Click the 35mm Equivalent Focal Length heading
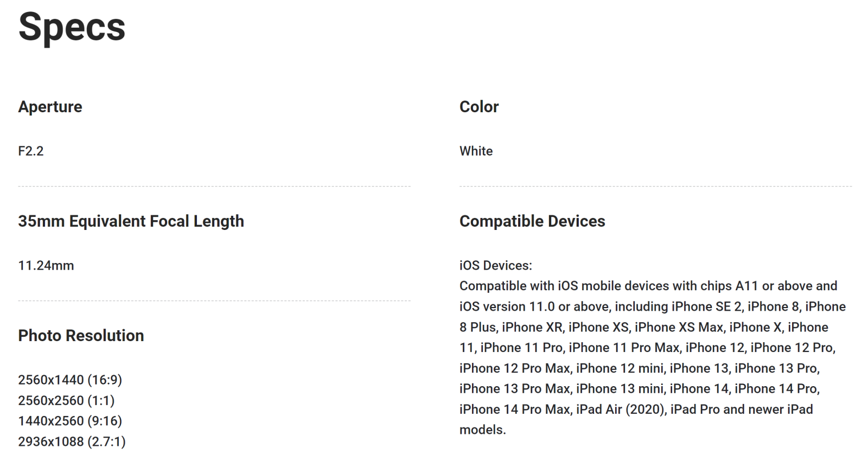The width and height of the screenshot is (868, 461). pos(131,221)
